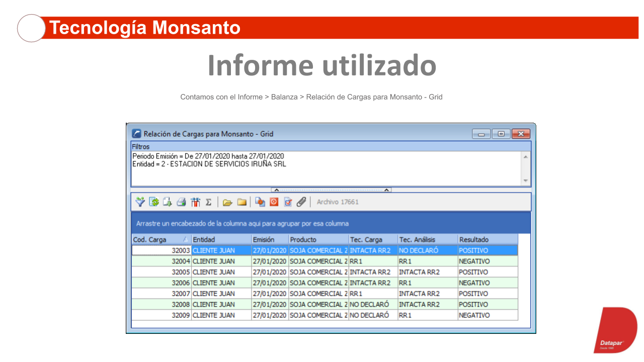The image size is (644, 362).
Task: Click the Resultado column header
Action: 488,240
